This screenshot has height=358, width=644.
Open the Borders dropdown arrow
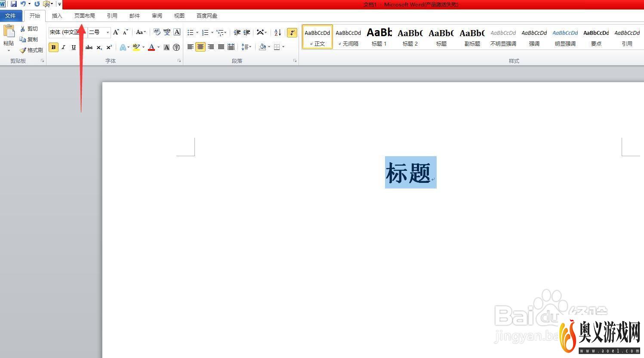point(283,47)
